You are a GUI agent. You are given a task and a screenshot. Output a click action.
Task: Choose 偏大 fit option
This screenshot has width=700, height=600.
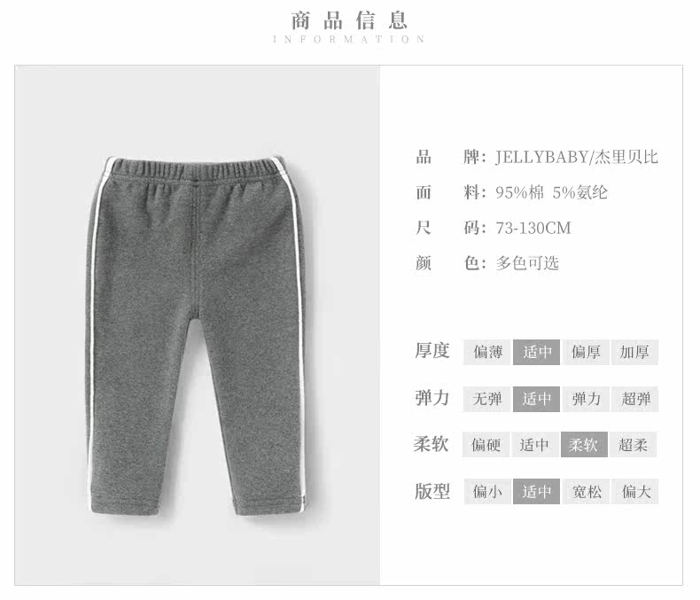[634, 492]
